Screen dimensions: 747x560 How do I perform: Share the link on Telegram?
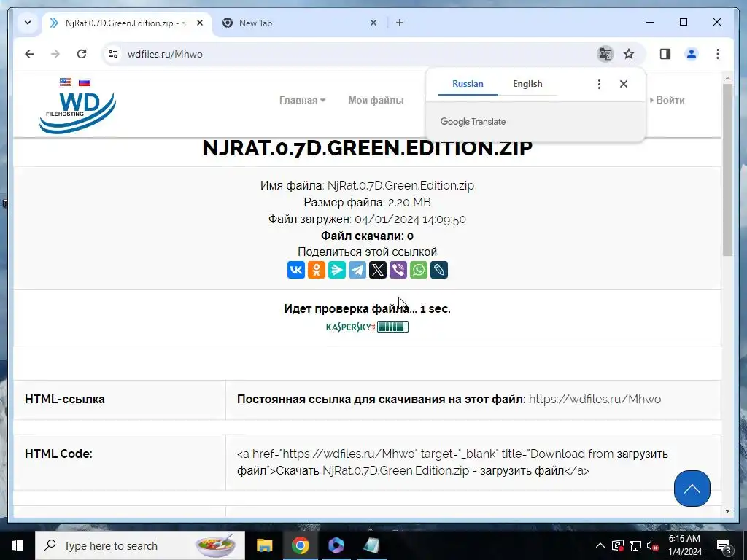pos(357,270)
